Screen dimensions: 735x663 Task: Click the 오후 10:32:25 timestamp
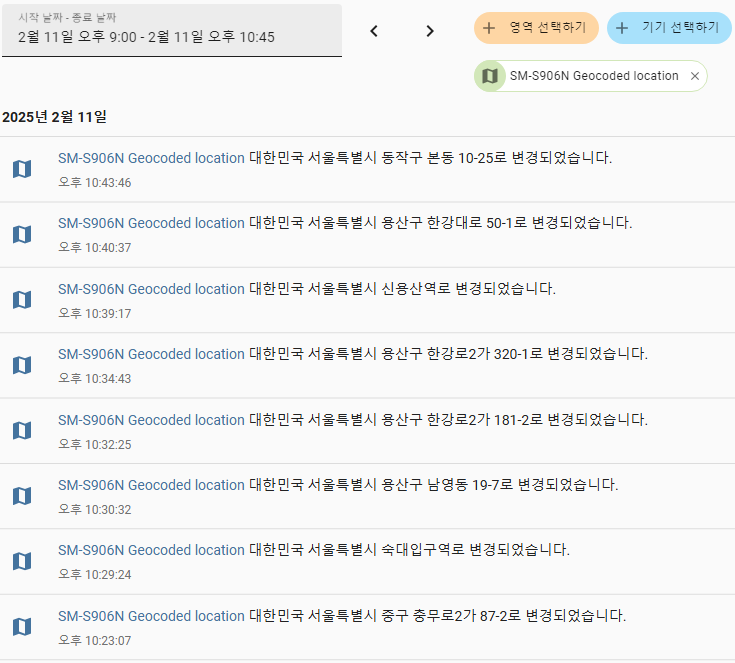pos(95,444)
